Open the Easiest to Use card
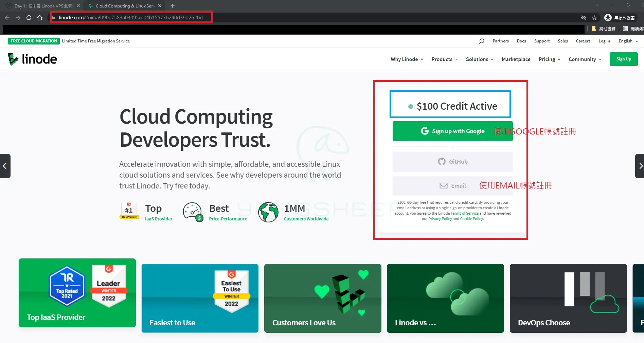This screenshot has height=343, width=644. (x=200, y=298)
